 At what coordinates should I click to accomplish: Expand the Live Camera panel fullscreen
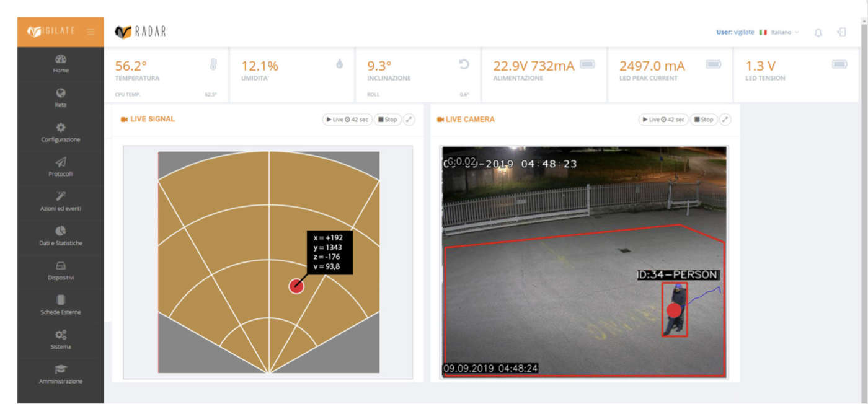coord(725,120)
